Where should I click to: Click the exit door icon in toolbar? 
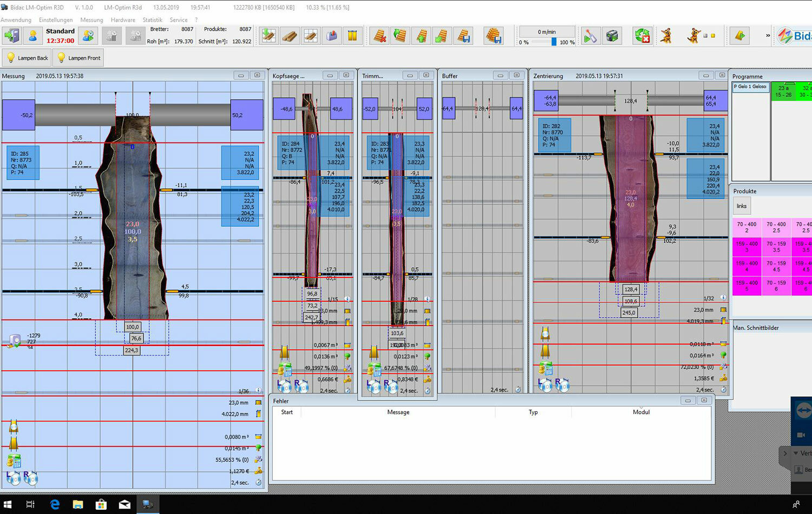pyautogui.click(x=12, y=36)
